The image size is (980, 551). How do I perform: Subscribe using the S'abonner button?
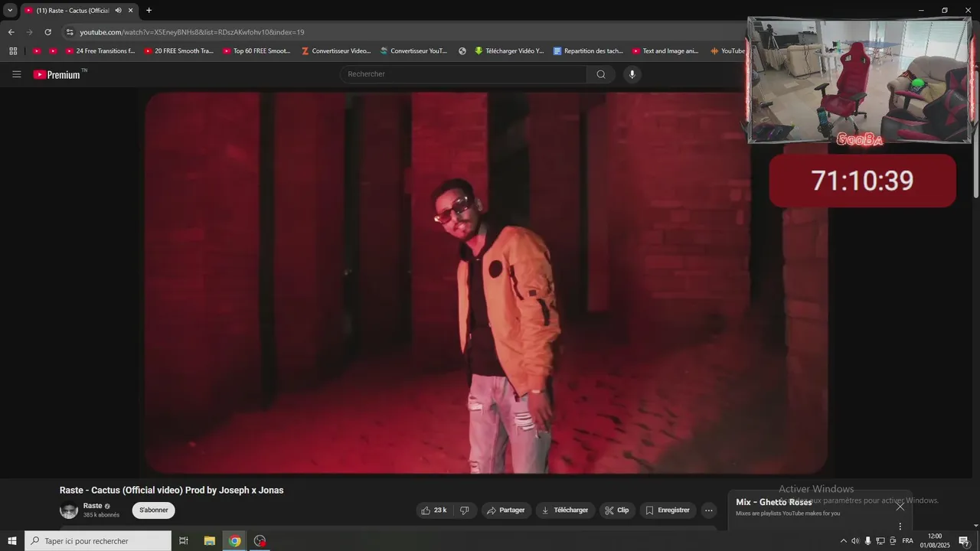click(153, 510)
